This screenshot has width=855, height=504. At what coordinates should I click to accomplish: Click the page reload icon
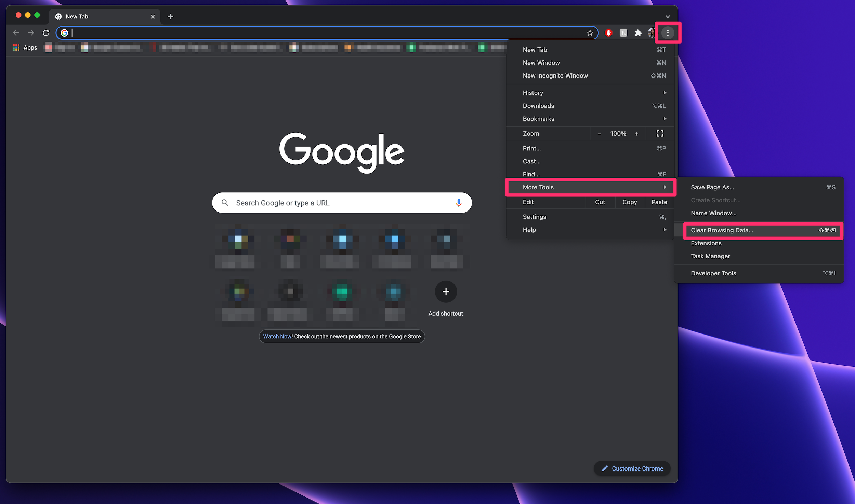click(46, 33)
